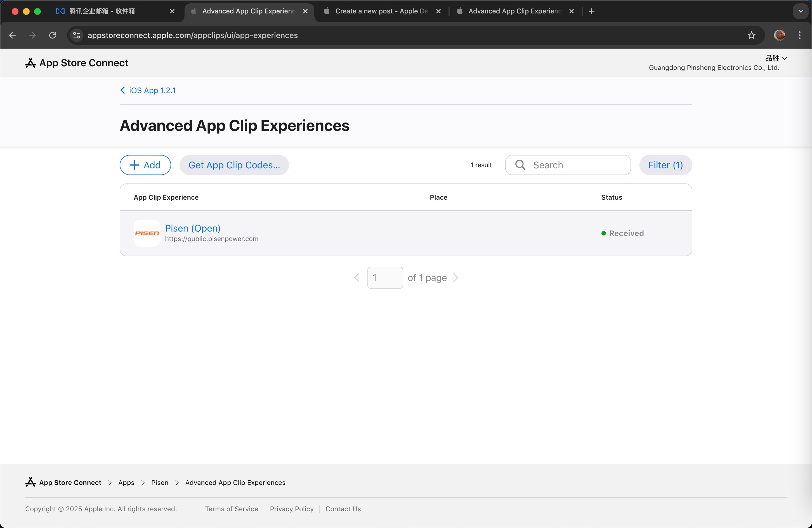Click https://public.pisenpower.com URL text
Screen dimensions: 812x528
click(212, 239)
